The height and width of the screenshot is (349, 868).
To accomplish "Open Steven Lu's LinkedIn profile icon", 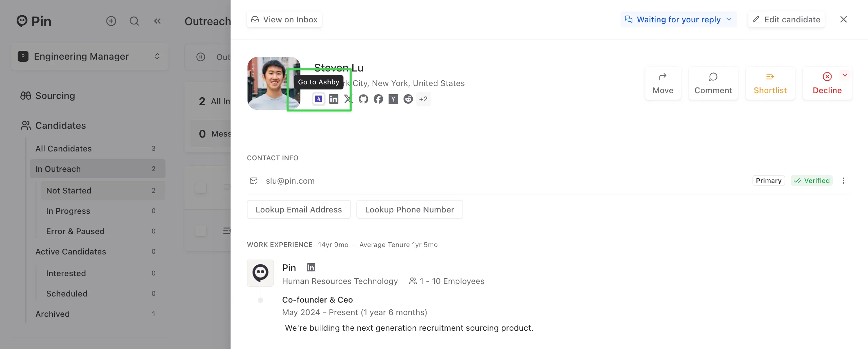I will click(x=334, y=99).
